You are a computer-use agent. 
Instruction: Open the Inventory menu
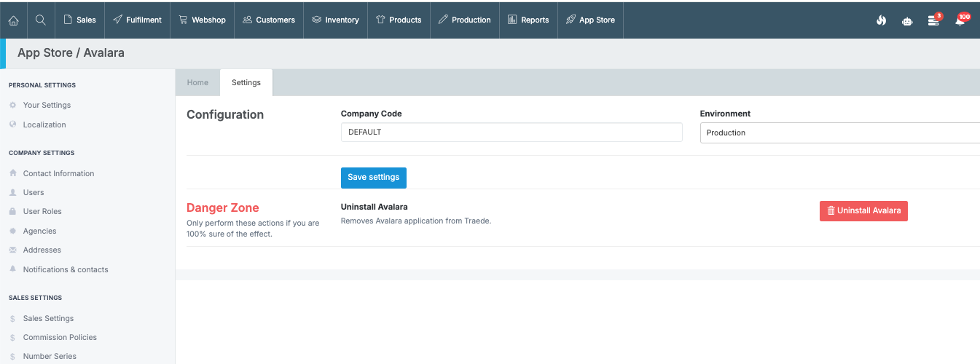tap(335, 20)
